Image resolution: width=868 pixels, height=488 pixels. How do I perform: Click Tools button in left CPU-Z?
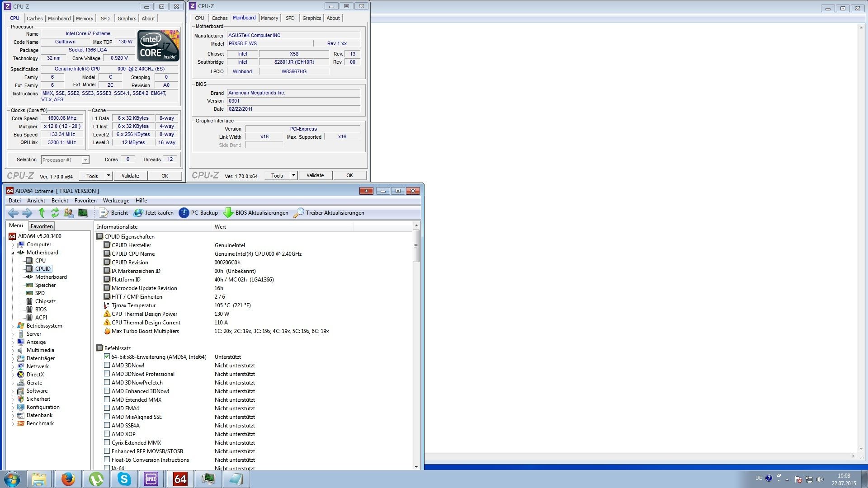pyautogui.click(x=92, y=176)
